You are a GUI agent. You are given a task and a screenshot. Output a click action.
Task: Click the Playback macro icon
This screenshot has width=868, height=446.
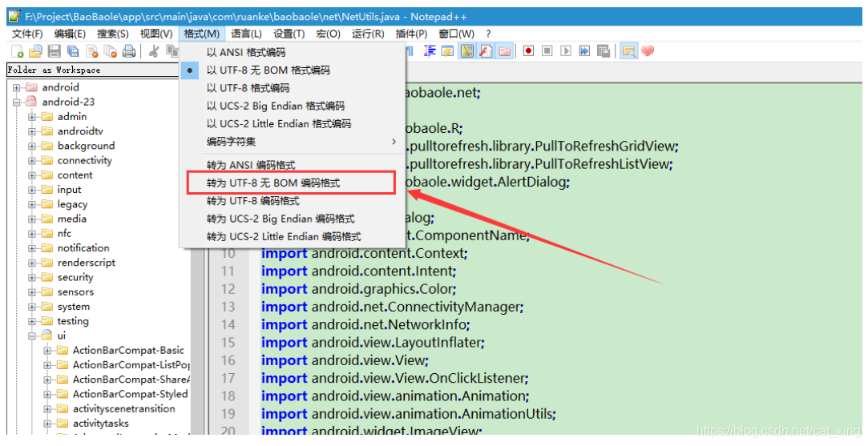click(x=566, y=51)
